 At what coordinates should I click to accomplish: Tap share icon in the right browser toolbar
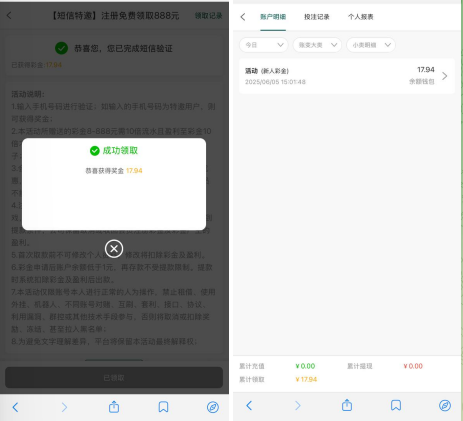(347, 405)
